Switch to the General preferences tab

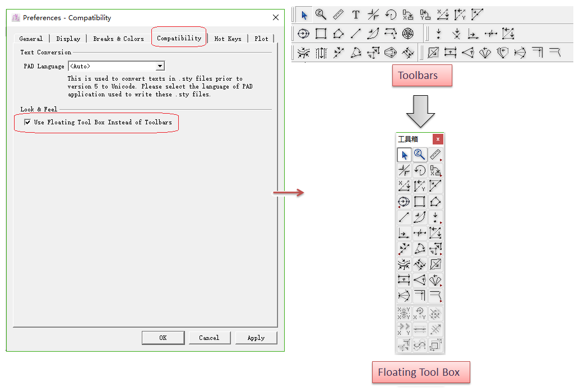click(x=31, y=39)
